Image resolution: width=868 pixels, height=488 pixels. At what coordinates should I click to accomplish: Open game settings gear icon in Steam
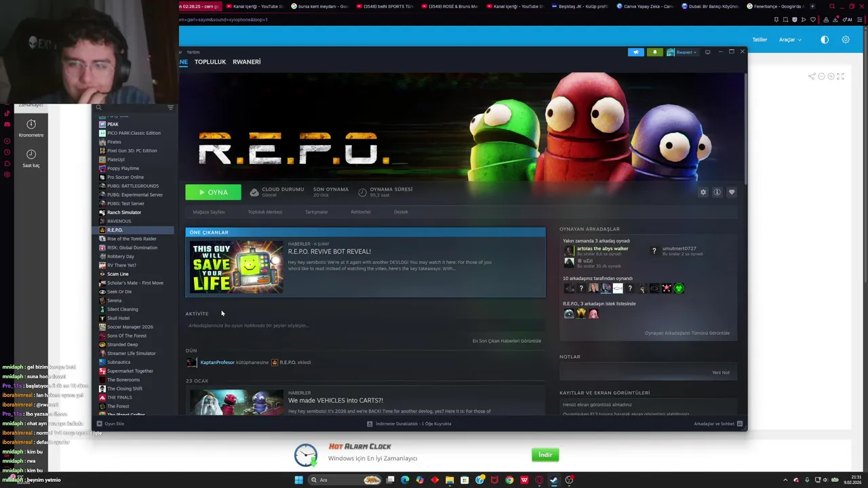(703, 192)
